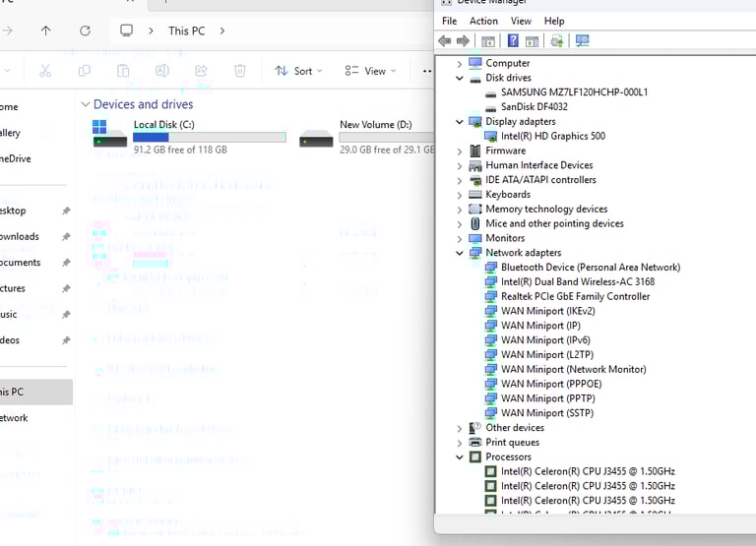
Task: Click the Local Disk (C:) usage bar
Action: coord(210,137)
